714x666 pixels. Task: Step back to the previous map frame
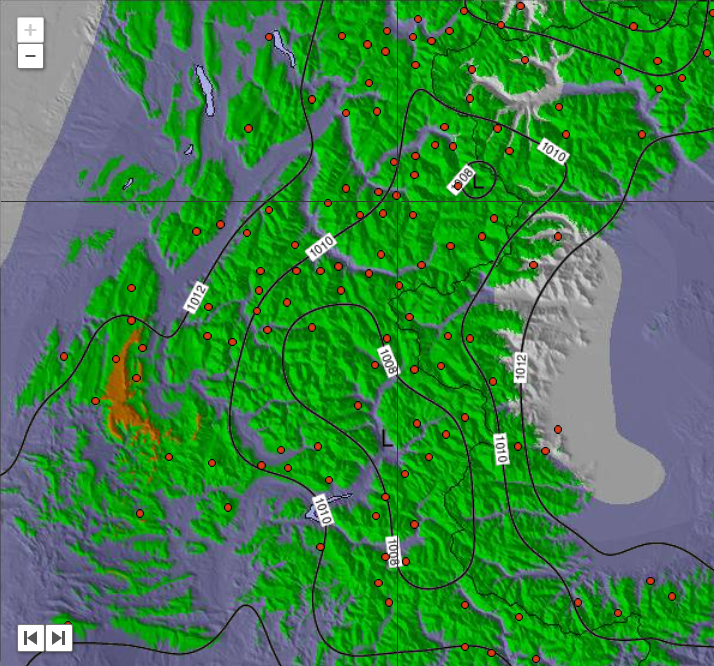click(31, 637)
